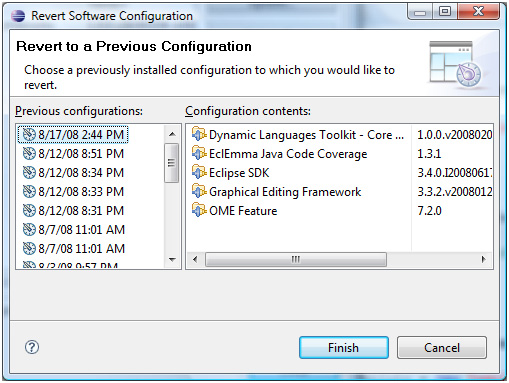Minimize the Revert Software Configuration window
Viewport: 509px width, 383px height.
pos(420,12)
